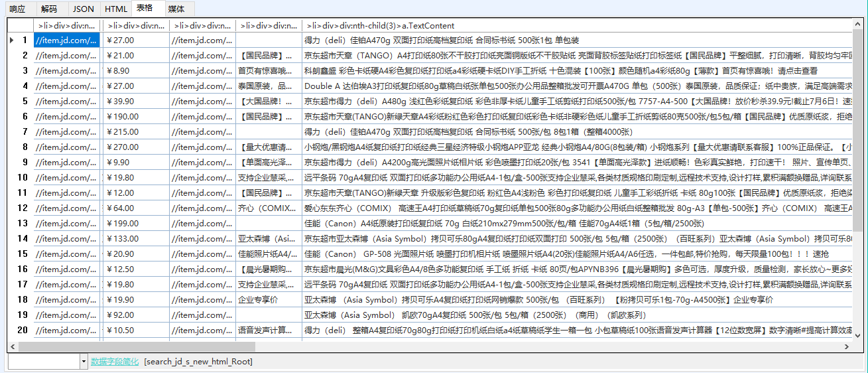
Task: Switch to the 响应 tab
Action: [x=17, y=9]
